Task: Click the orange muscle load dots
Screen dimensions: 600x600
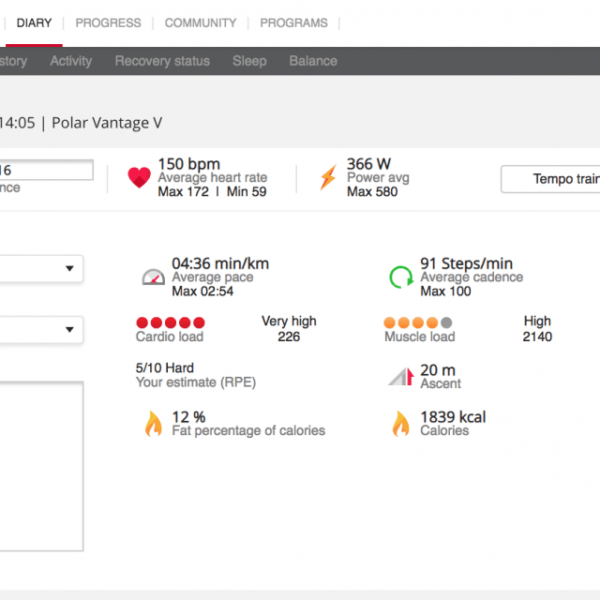Action: point(418,323)
